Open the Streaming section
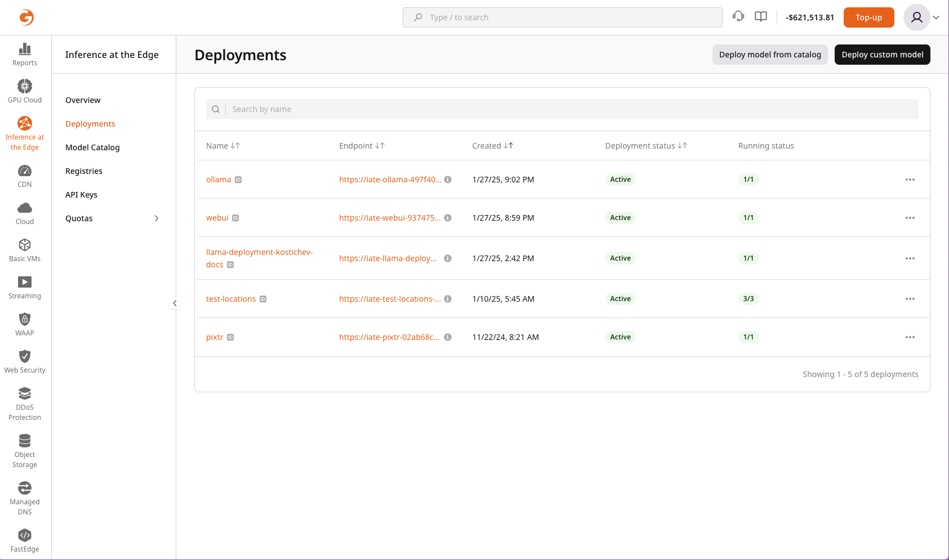949x560 pixels. pyautogui.click(x=25, y=288)
